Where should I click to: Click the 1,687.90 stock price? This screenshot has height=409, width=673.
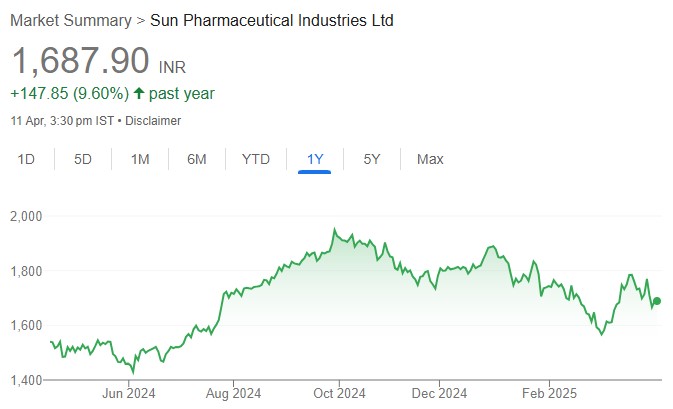[x=80, y=61]
